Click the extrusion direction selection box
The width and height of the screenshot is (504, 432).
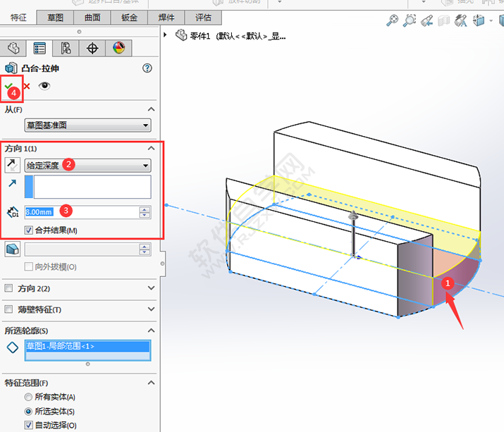tap(87, 187)
